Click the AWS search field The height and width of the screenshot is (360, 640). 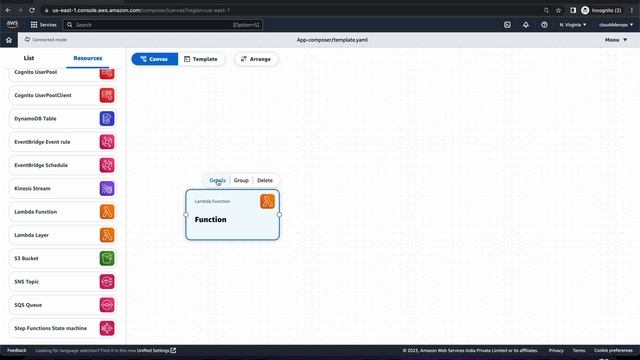162,24
